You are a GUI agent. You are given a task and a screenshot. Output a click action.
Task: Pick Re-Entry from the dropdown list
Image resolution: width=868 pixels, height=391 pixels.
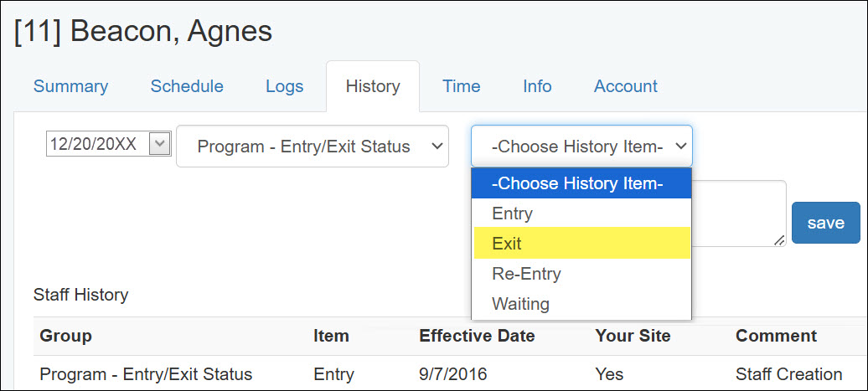(526, 274)
